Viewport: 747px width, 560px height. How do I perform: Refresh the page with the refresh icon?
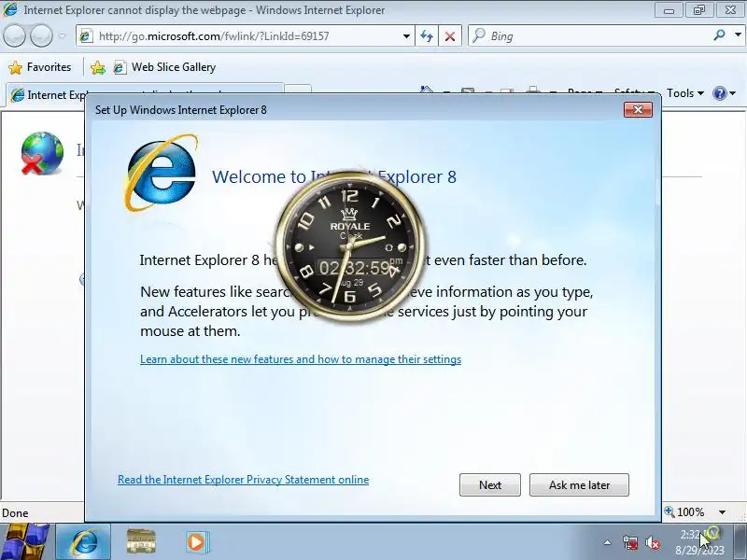click(427, 36)
